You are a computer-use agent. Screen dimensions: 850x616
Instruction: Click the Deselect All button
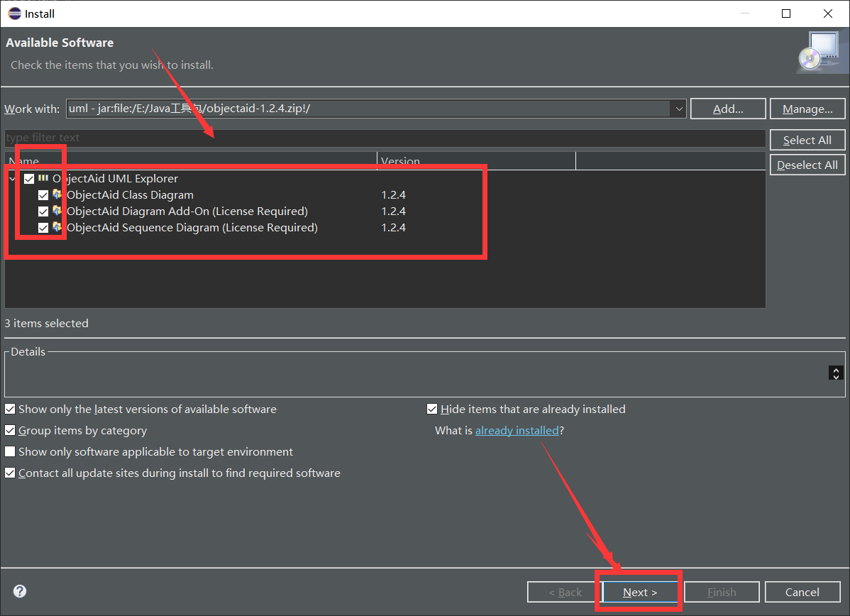(x=807, y=165)
